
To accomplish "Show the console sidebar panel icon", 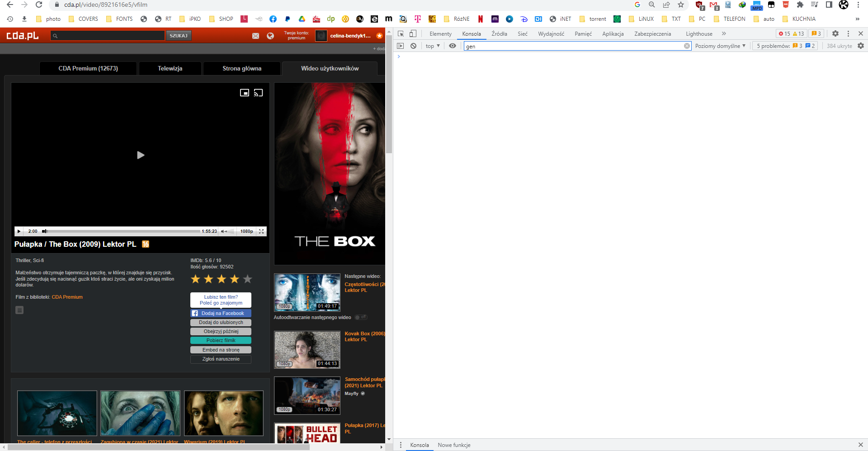I will 401,46.
